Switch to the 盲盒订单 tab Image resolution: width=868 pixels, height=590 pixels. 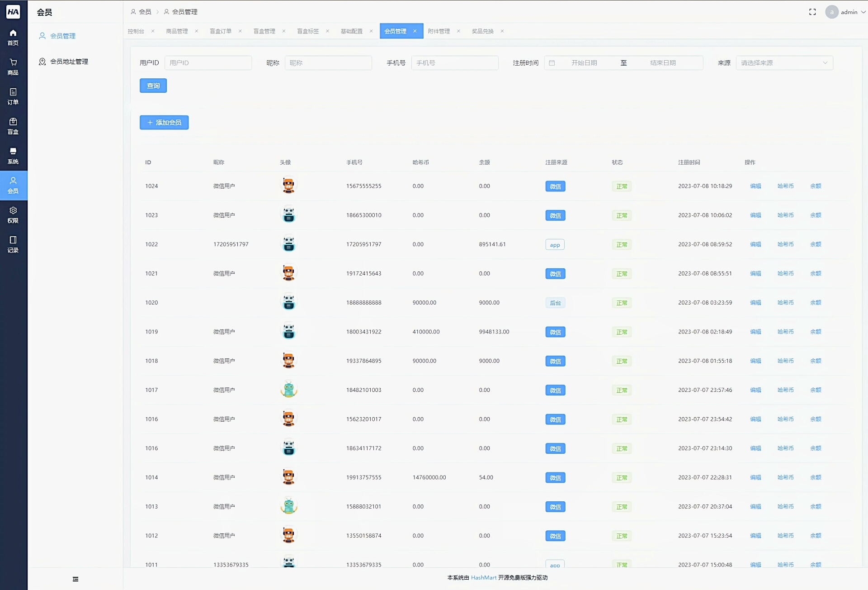221,31
